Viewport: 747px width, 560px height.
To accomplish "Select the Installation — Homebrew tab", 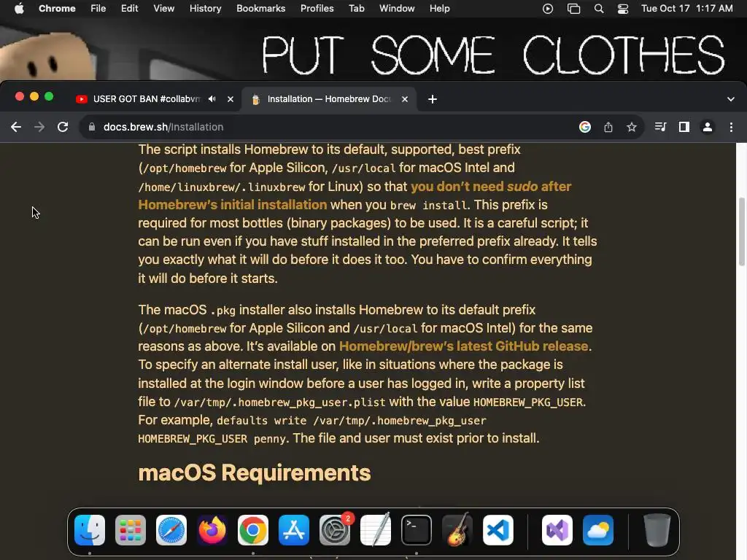I will 329,99.
